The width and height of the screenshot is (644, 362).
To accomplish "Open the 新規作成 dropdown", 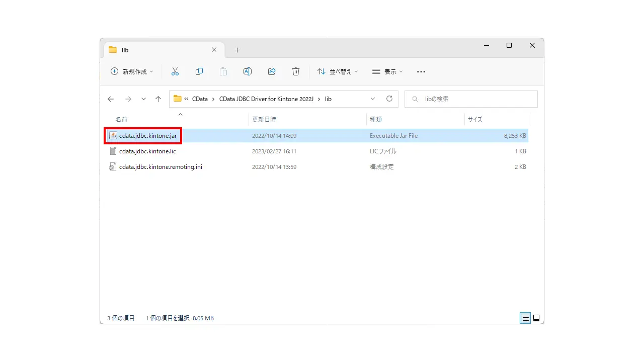I will click(132, 71).
